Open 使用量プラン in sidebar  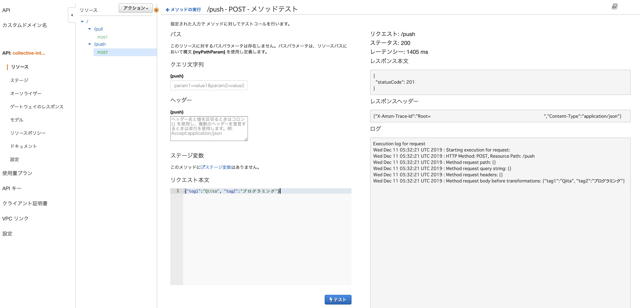coord(17,174)
